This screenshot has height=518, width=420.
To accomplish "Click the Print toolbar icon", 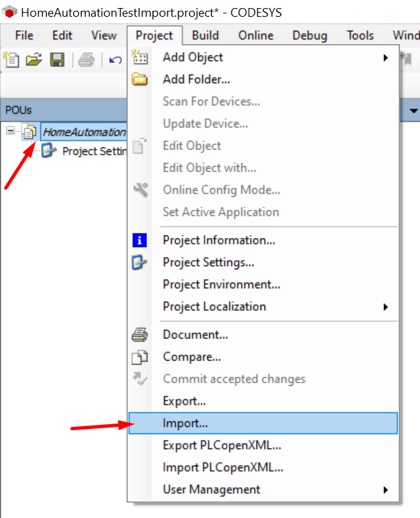I will (86, 60).
